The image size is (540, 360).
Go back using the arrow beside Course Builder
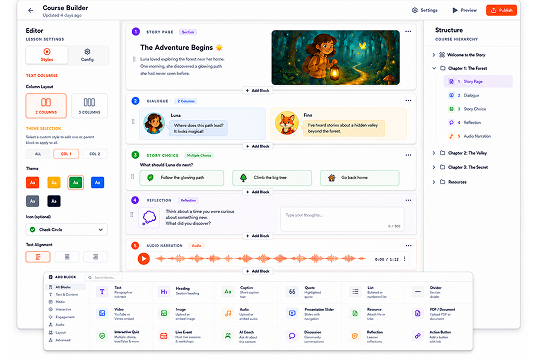pos(31,10)
